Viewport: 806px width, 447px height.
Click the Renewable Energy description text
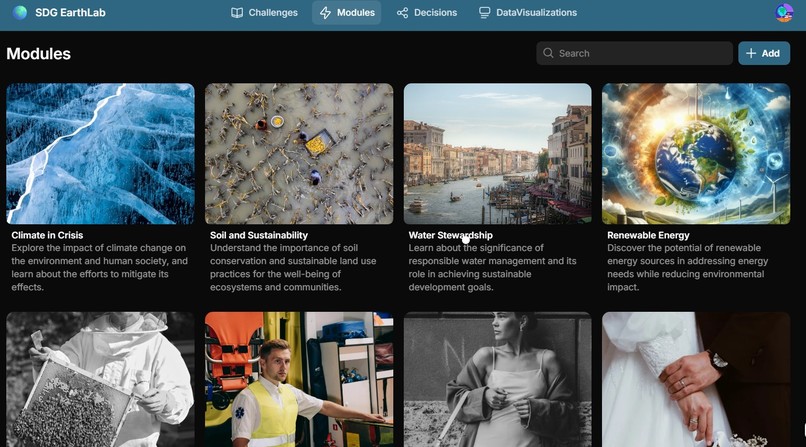[x=688, y=268]
